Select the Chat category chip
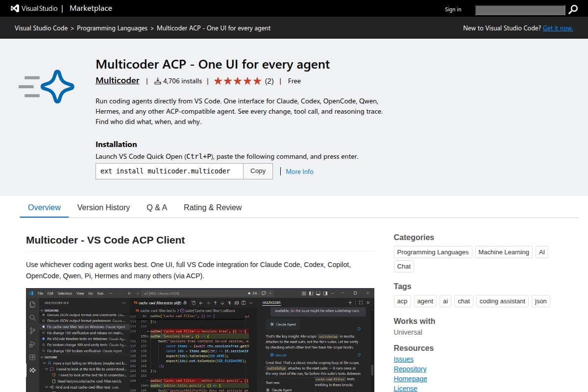This screenshot has width=588, height=392. pyautogui.click(x=404, y=266)
